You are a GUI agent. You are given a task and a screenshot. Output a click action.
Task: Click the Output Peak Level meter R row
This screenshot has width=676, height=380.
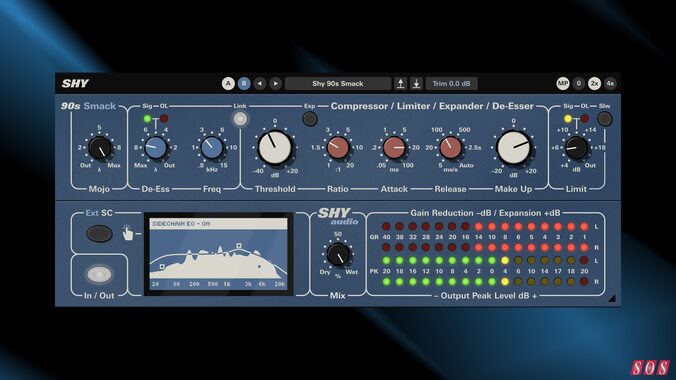[x=485, y=282]
